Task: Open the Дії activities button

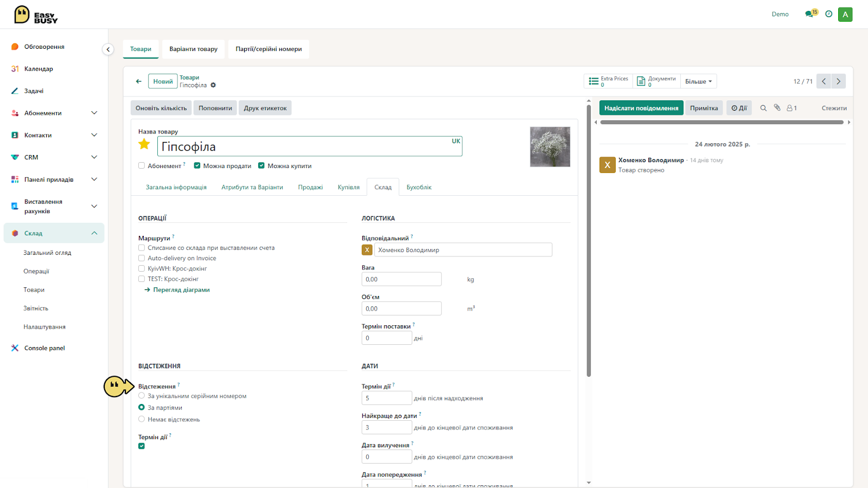Action: (739, 108)
